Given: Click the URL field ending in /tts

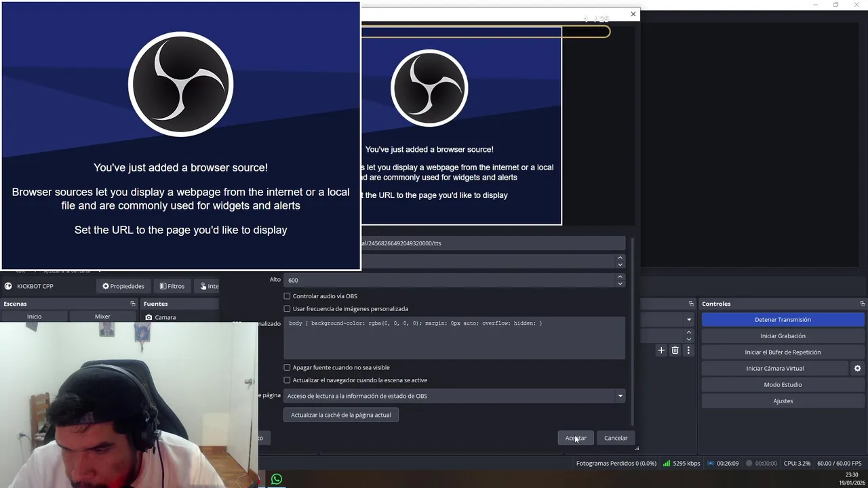Looking at the screenshot, I should coord(492,243).
